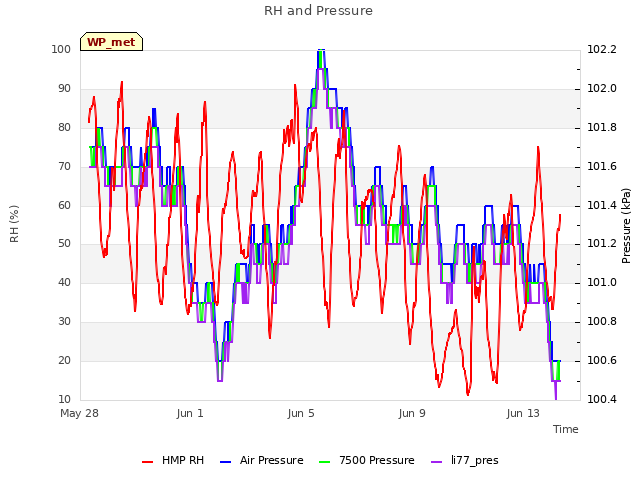Click the 90 value on RH axis
Viewport: 640px width, 480px height.
pyautogui.click(x=64, y=89)
